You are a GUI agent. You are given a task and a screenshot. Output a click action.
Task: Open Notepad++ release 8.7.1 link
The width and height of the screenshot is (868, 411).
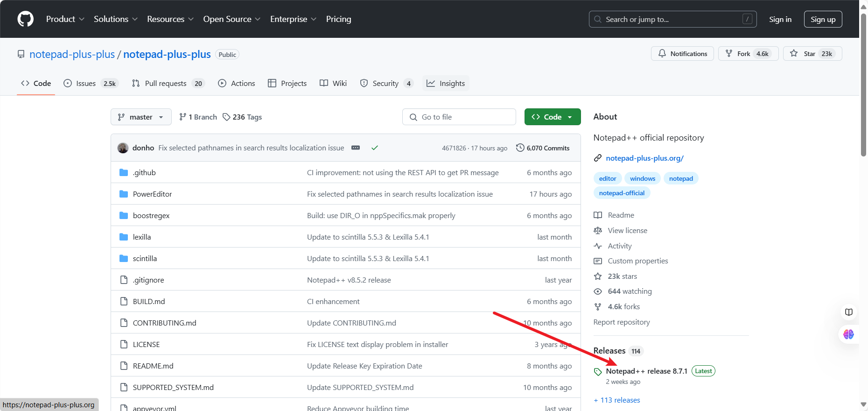click(646, 371)
